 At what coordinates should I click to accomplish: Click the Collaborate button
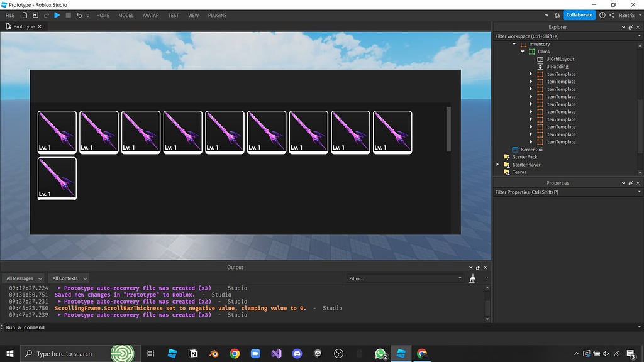click(x=578, y=14)
